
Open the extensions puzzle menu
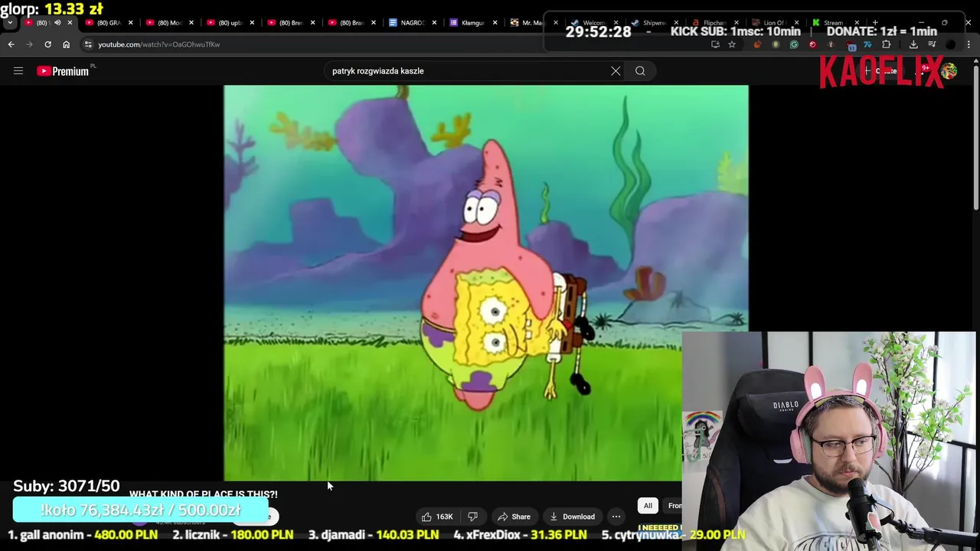887,44
